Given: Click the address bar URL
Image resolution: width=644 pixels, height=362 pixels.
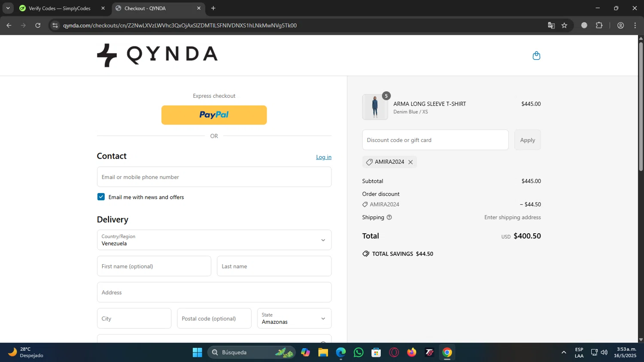Looking at the screenshot, I should [180, 25].
